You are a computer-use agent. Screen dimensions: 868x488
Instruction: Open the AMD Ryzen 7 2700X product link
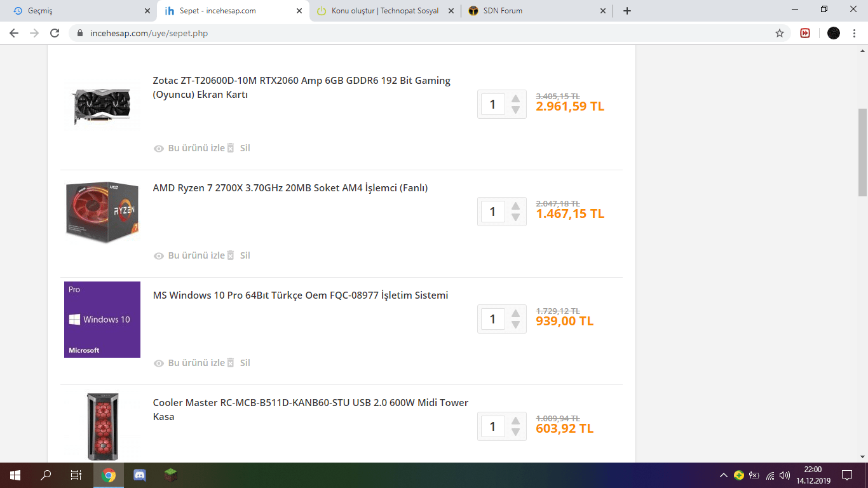(x=290, y=188)
